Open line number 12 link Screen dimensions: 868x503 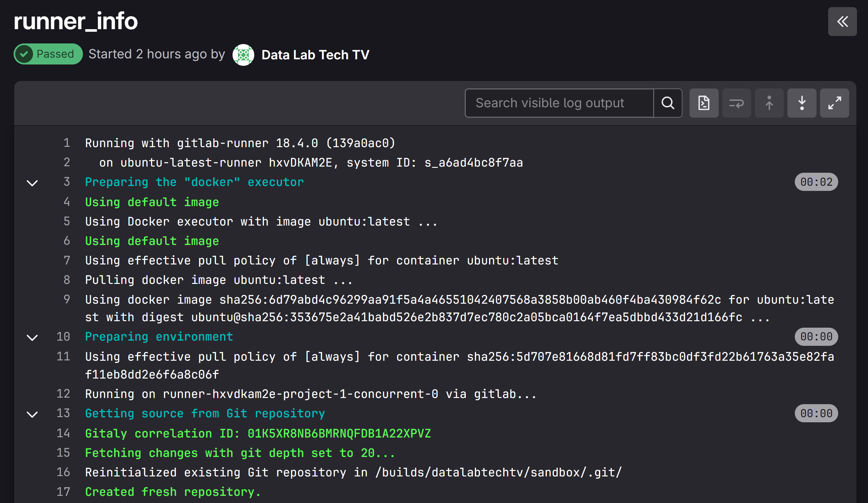[x=63, y=393]
